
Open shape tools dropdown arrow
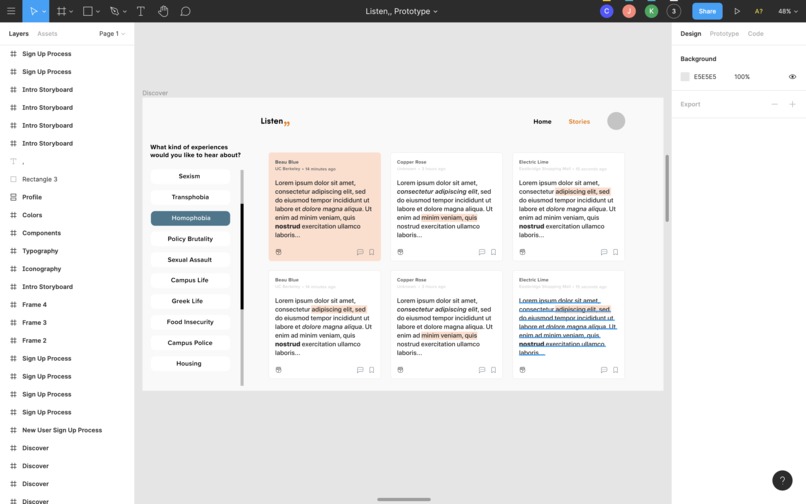coord(98,11)
